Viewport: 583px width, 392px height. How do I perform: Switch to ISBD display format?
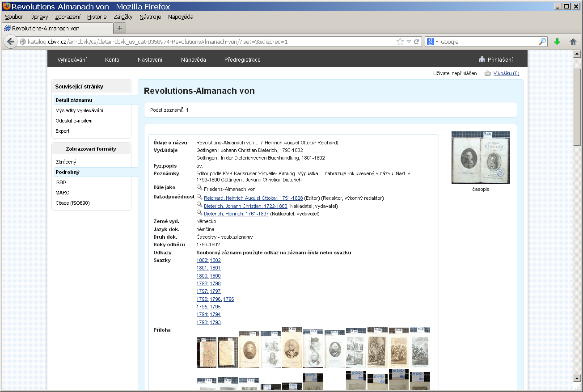(x=61, y=182)
